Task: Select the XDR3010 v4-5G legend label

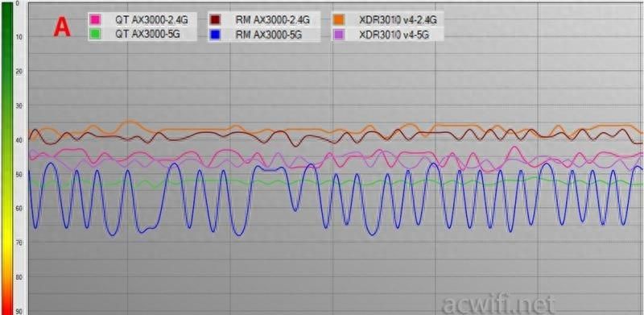Action: [x=394, y=35]
